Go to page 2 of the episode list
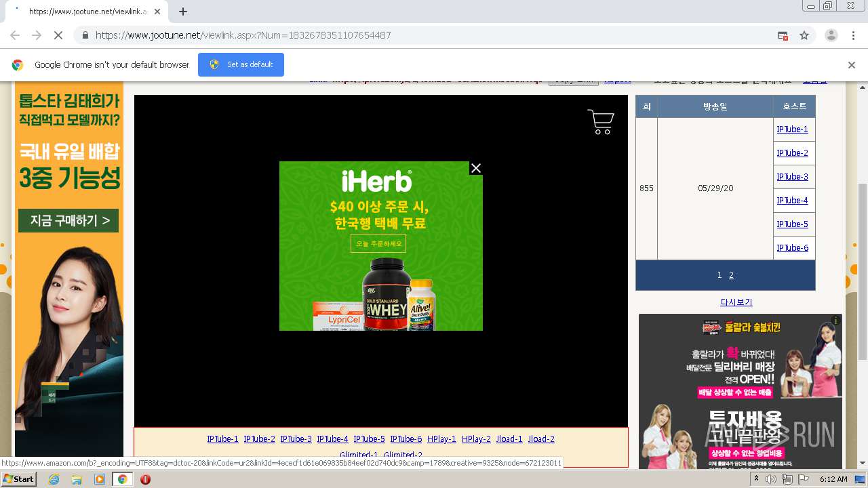 [x=731, y=275]
